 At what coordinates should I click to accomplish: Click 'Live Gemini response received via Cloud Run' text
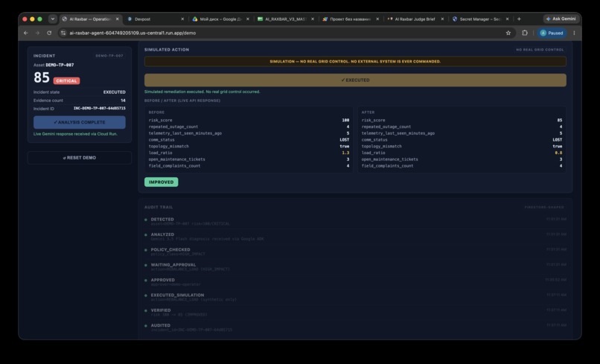75,134
